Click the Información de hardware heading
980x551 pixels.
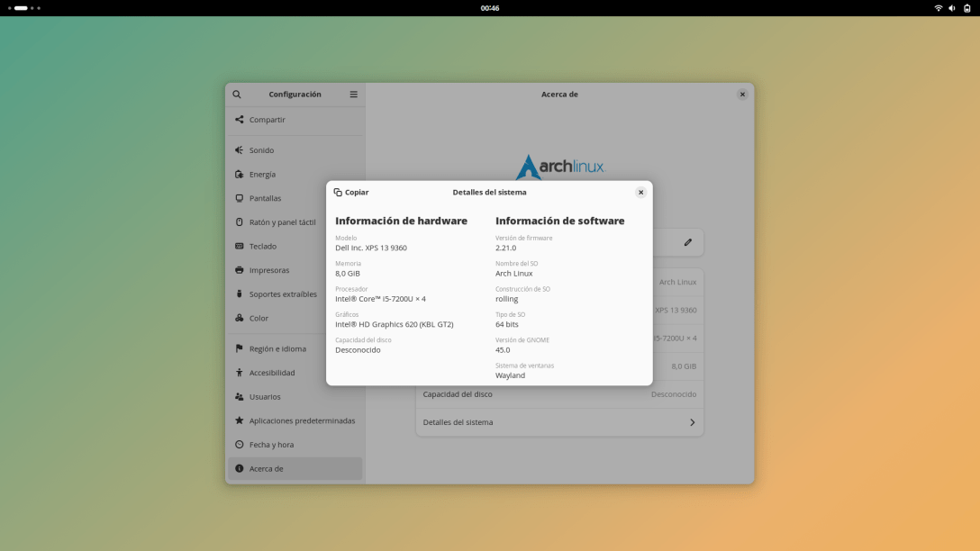(x=401, y=221)
